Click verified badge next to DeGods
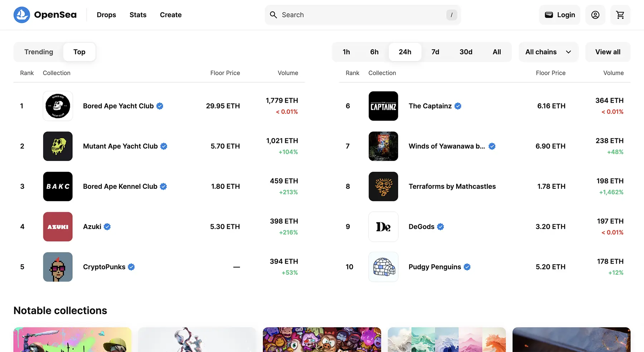The width and height of the screenshot is (644, 352). click(x=440, y=227)
